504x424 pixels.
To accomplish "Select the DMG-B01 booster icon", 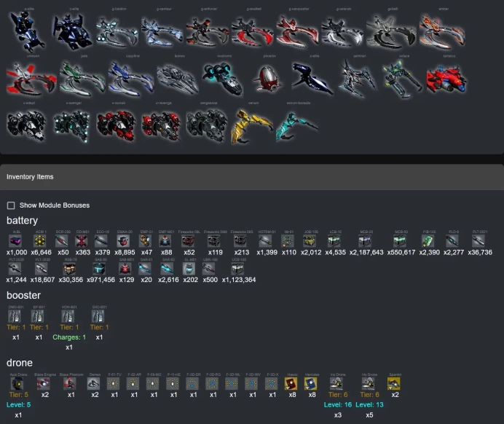I will (15, 316).
